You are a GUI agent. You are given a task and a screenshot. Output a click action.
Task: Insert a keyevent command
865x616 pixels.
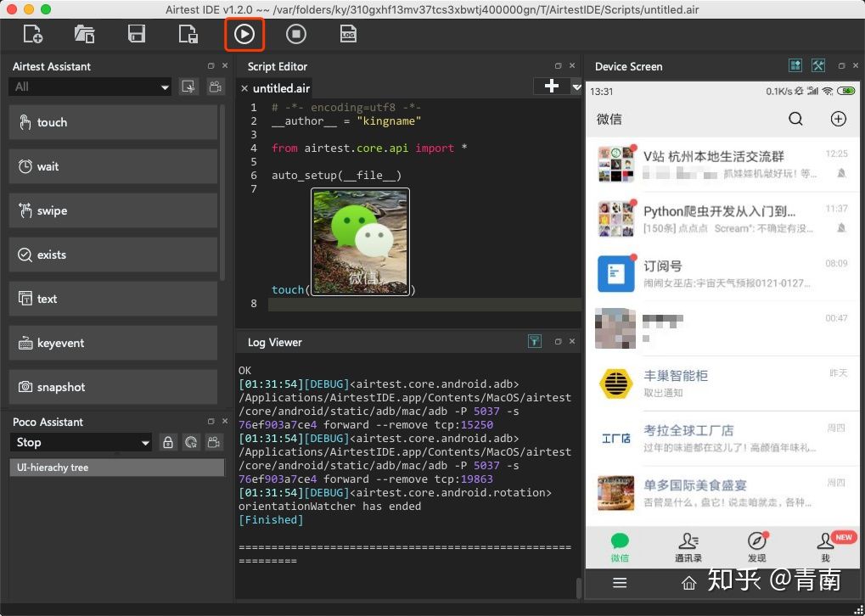pos(113,343)
